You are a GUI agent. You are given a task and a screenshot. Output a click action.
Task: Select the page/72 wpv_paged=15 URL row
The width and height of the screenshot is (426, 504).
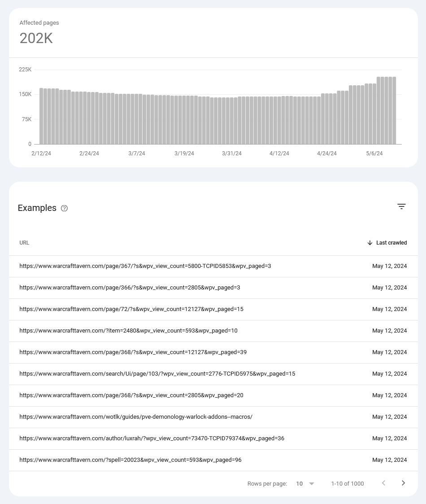[x=213, y=309]
